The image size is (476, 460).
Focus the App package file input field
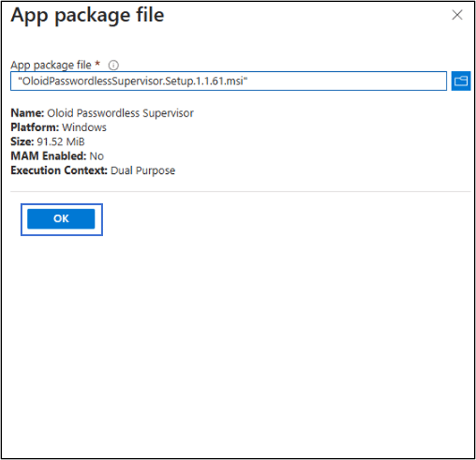point(228,81)
